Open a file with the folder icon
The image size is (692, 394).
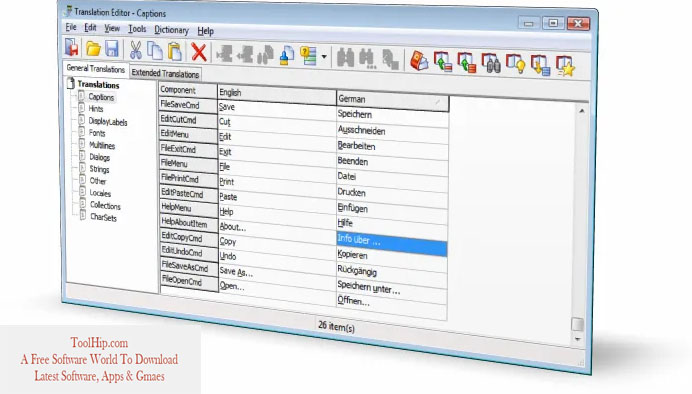coord(93,49)
